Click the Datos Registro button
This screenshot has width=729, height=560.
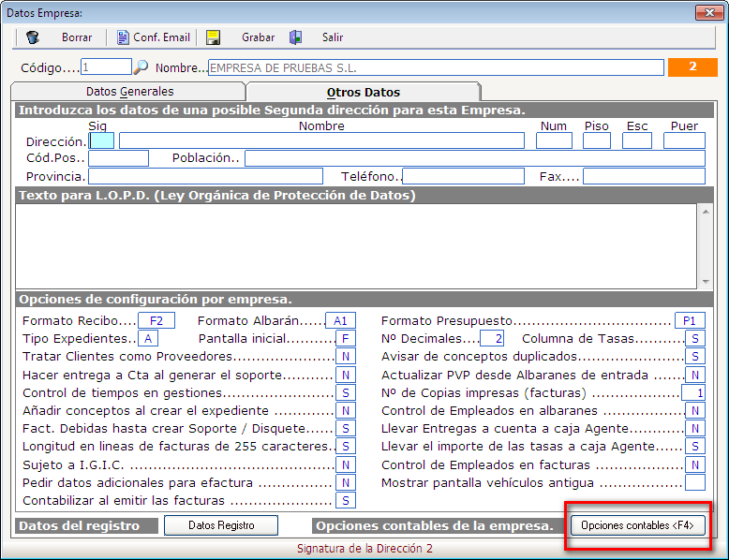click(221, 525)
